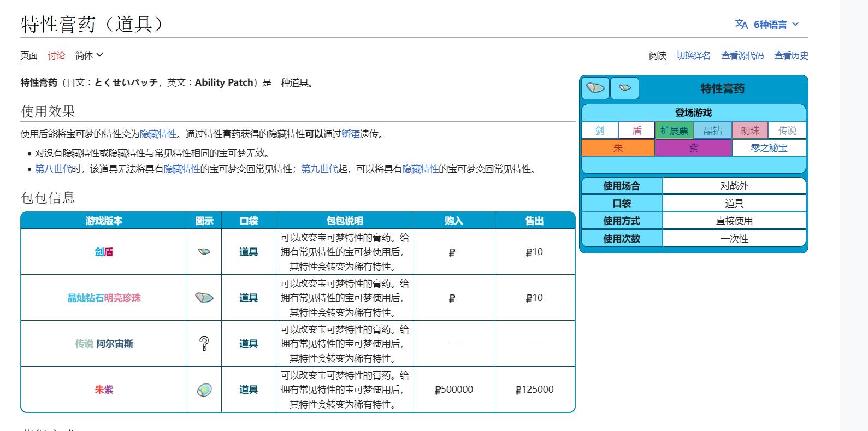The width and height of the screenshot is (868, 431).
Task: Click 道具 pocket link in 晶灿钻石明亮珍珠 row
Action: (249, 298)
